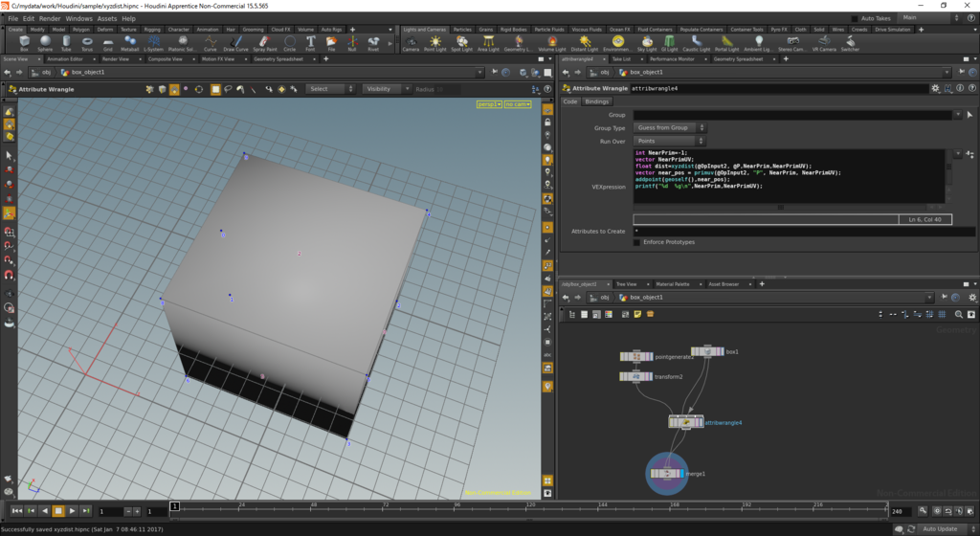Expand the Run Over dropdown

click(x=669, y=141)
